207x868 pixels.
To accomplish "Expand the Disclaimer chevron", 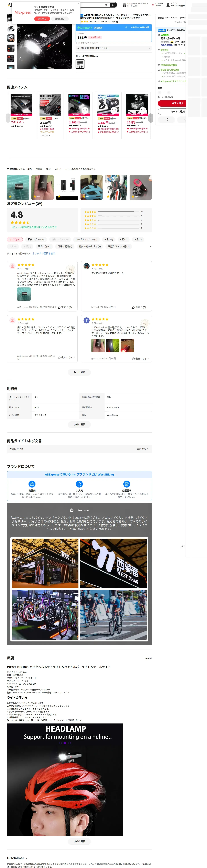I will [26, 858].
